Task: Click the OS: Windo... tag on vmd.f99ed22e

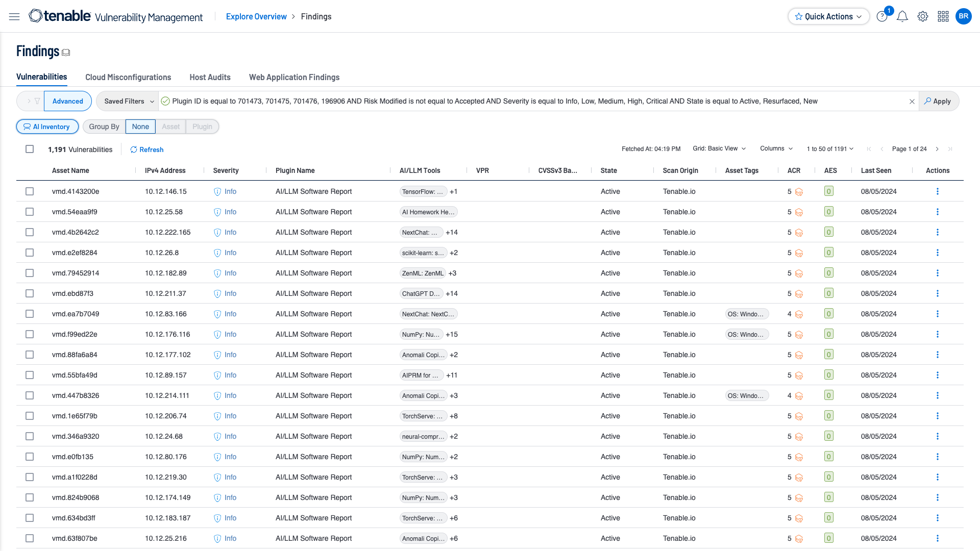Action: pyautogui.click(x=746, y=335)
